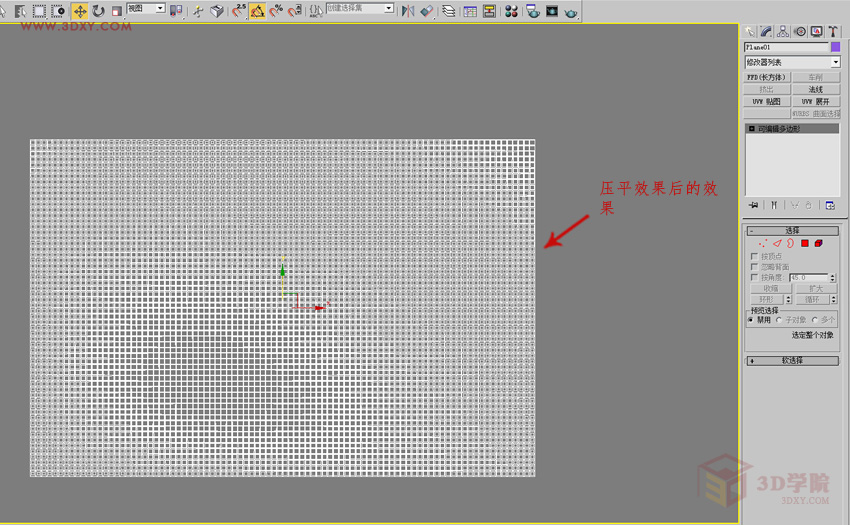
Task: Switch to the Create command panel tab
Action: click(x=750, y=32)
